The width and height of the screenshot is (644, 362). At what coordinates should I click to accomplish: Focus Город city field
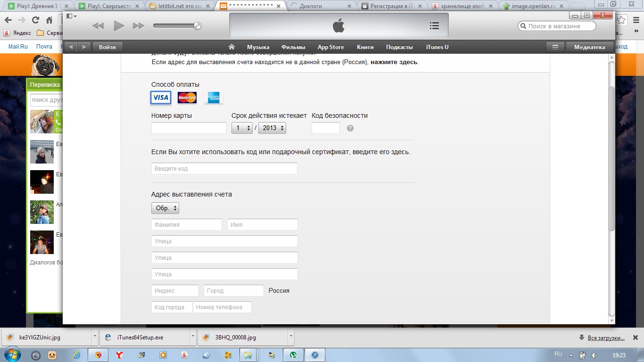click(234, 291)
